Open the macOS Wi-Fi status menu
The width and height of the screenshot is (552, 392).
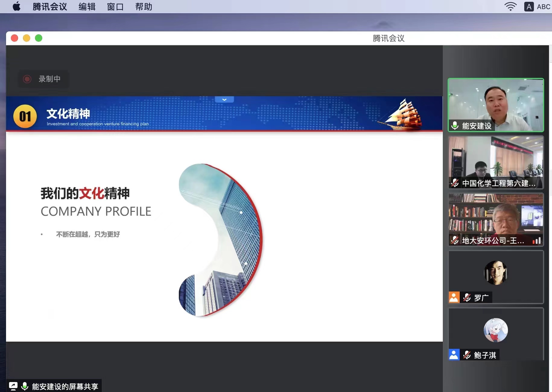[510, 7]
